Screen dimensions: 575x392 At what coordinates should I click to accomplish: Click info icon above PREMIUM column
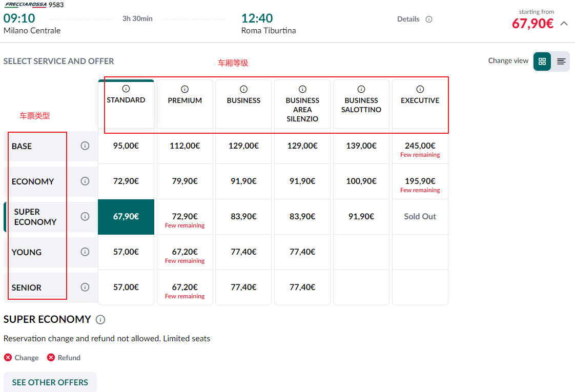point(185,89)
